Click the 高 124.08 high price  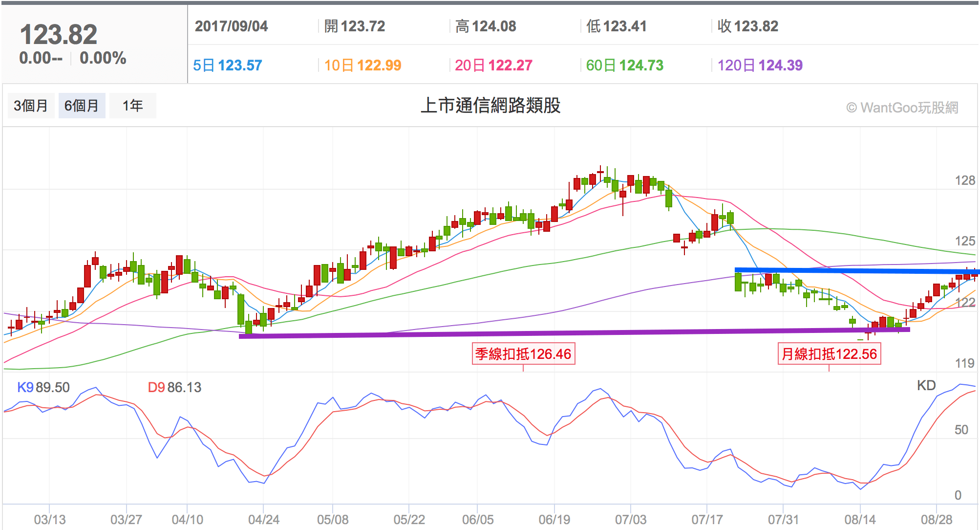[x=486, y=26]
